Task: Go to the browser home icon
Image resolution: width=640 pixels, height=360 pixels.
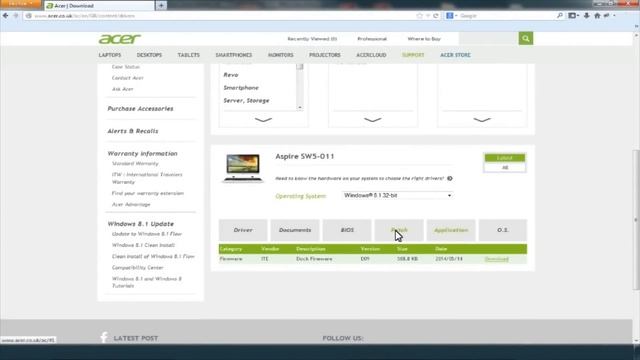Action: pyautogui.click(x=597, y=16)
